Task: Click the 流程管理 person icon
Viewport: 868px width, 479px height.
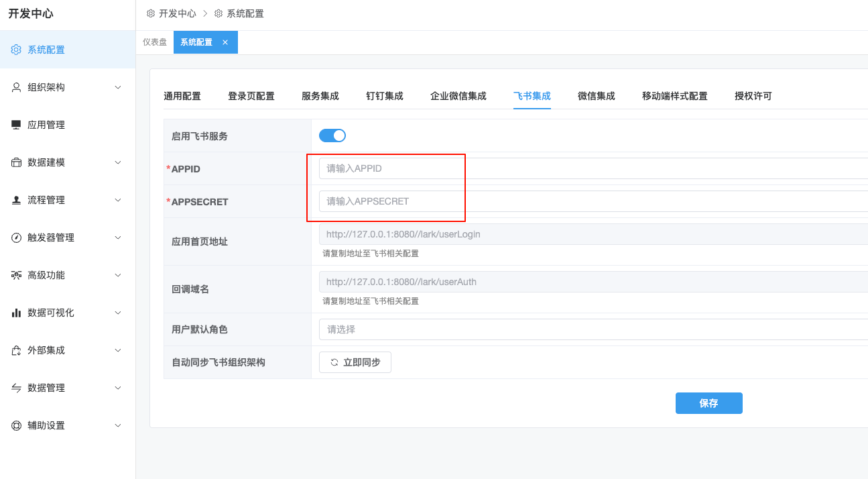Action: 15,199
